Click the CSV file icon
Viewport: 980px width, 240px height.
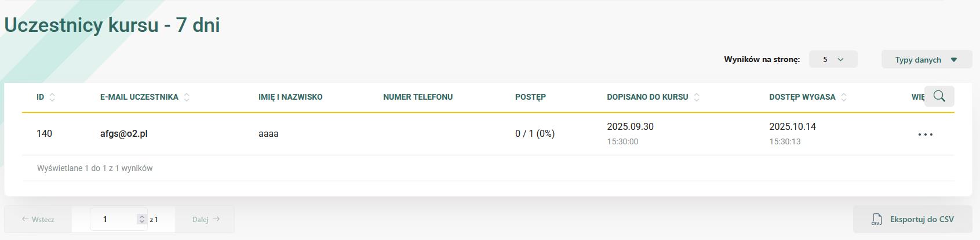876,219
